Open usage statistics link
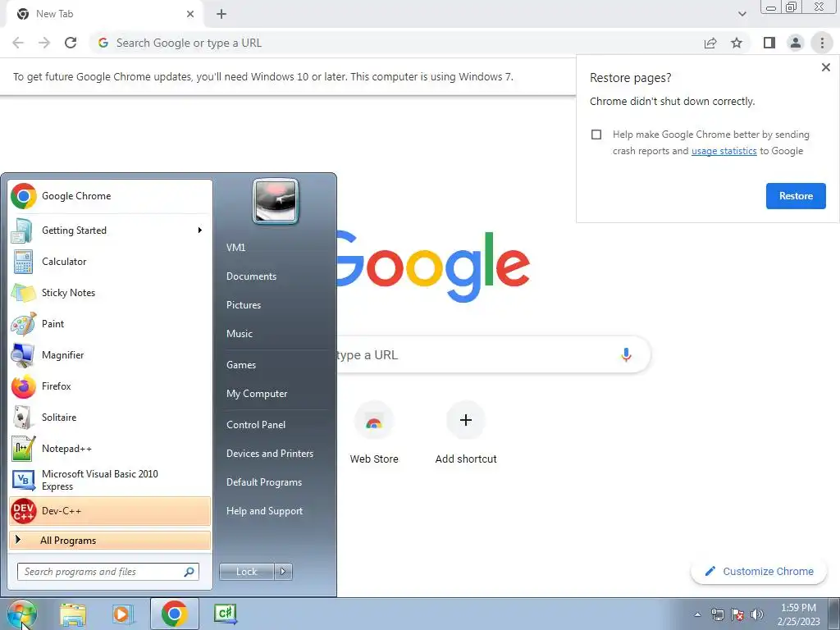The height and width of the screenshot is (630, 840). [x=724, y=151]
